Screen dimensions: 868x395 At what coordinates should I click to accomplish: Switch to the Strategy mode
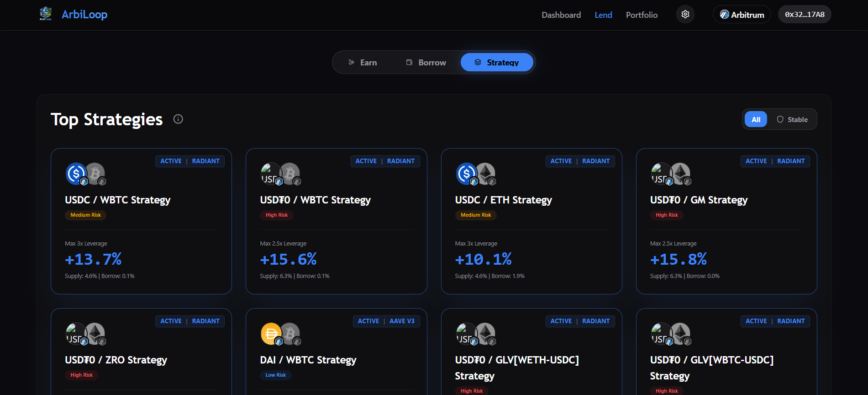[497, 63]
